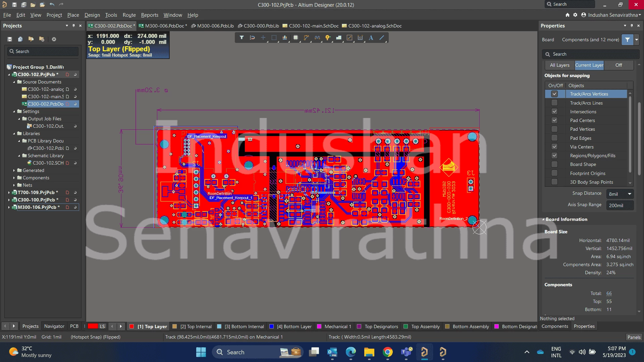Choose the Select Rectangle dashed box tool
This screenshot has height=362, width=644.
click(274, 38)
